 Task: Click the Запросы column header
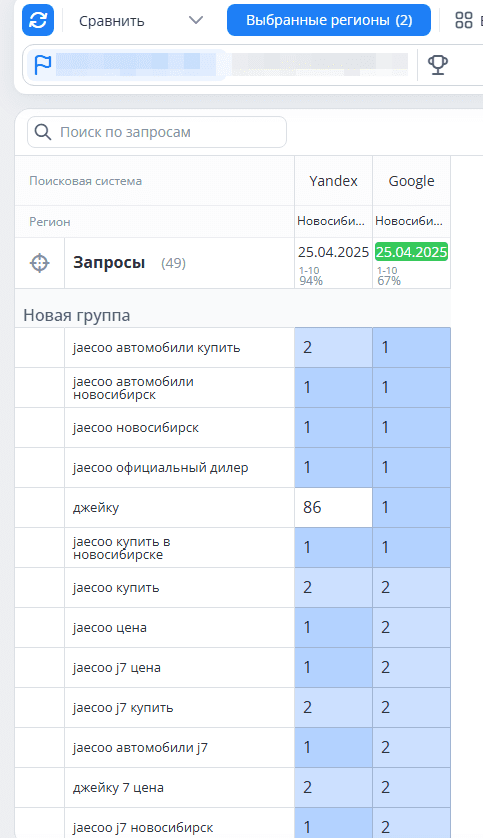point(109,263)
